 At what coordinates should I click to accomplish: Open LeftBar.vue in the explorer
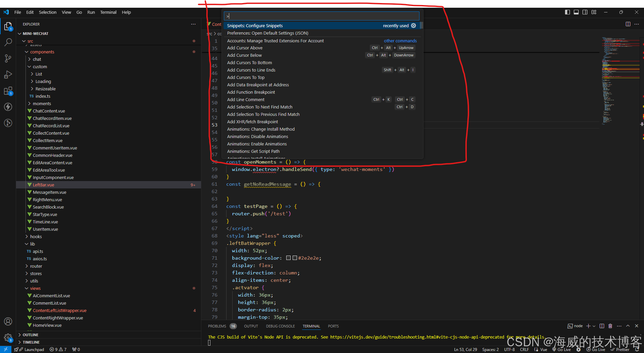point(108,185)
